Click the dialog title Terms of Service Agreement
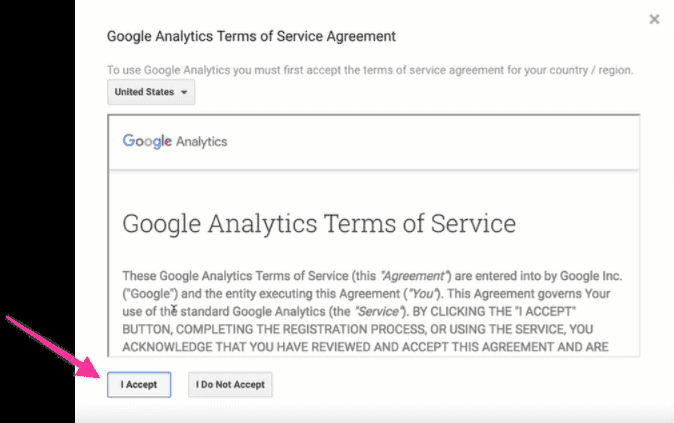The width and height of the screenshot is (674, 423). 251,36
